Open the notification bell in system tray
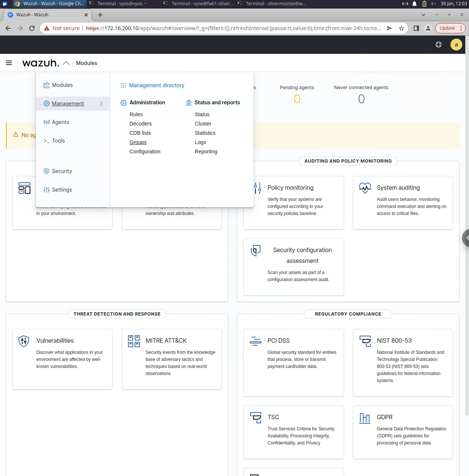The width and height of the screenshot is (469, 476). pos(414,4)
